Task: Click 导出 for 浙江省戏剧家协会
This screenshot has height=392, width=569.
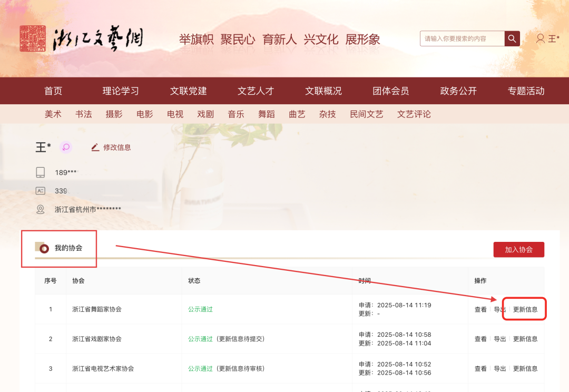Action: pos(499,339)
